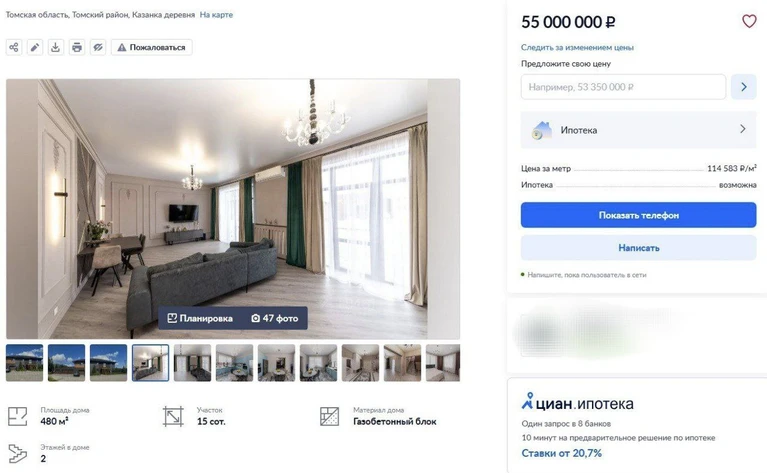The image size is (767, 473).
Task: Click the share listing icon
Action: pyautogui.click(x=14, y=47)
